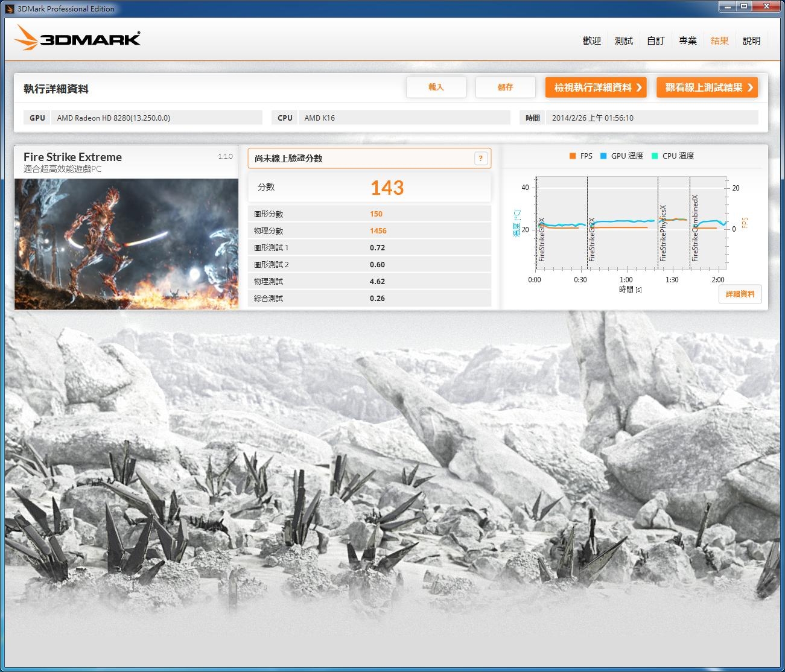Click the version number 1.1.0
Image resolution: width=785 pixels, height=672 pixels.
(x=225, y=156)
